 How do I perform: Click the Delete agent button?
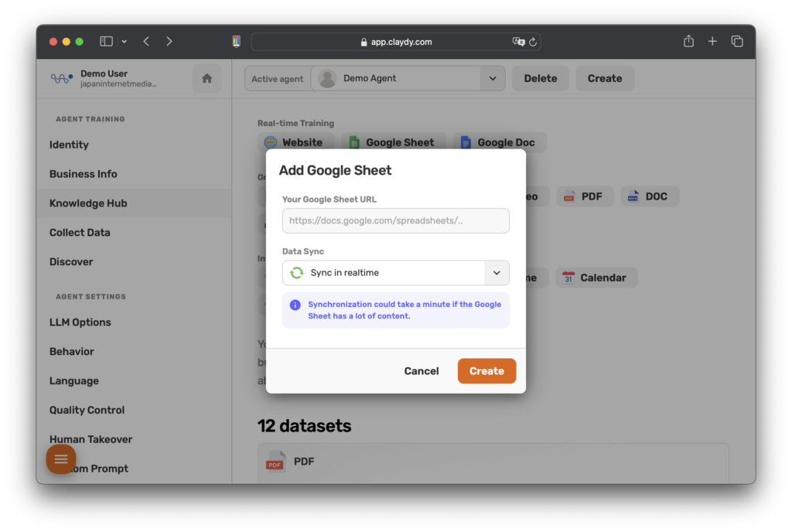tap(540, 78)
